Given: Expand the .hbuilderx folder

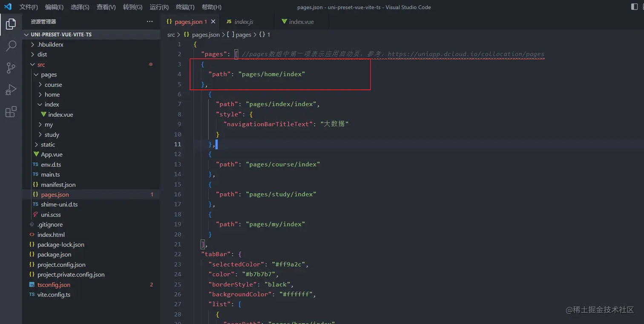Looking at the screenshot, I should [x=32, y=45].
